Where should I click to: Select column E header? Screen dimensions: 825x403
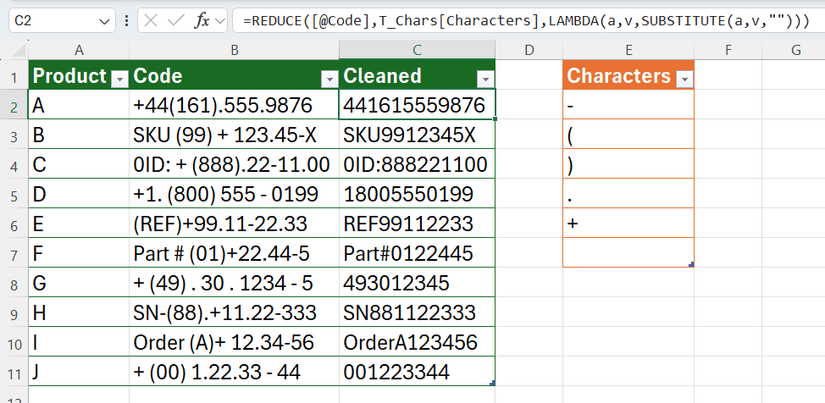pos(628,50)
